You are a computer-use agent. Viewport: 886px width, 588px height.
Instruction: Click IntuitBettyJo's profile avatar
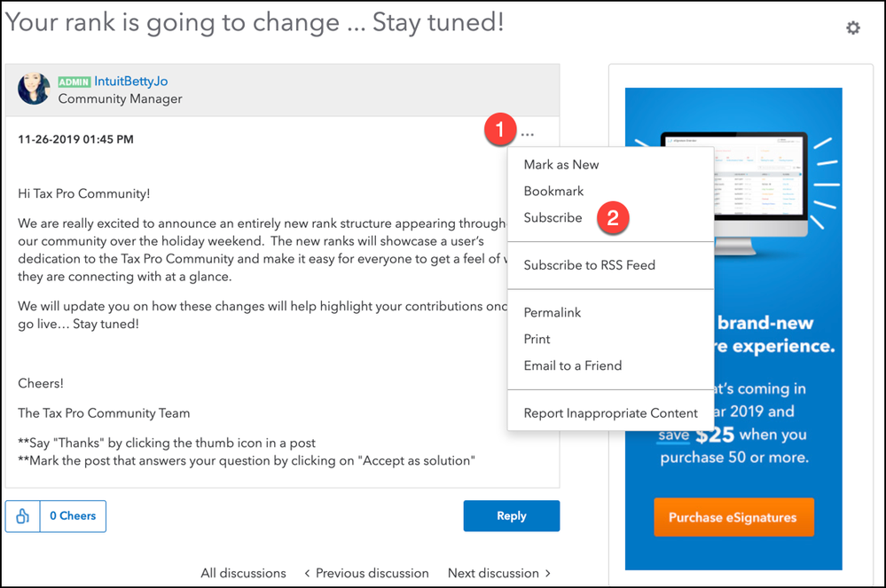(x=34, y=89)
